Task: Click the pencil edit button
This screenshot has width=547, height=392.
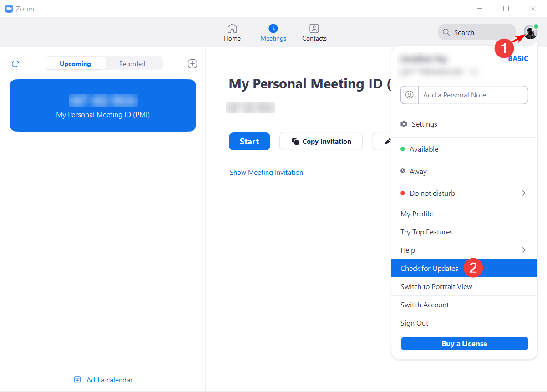Action: click(x=382, y=142)
